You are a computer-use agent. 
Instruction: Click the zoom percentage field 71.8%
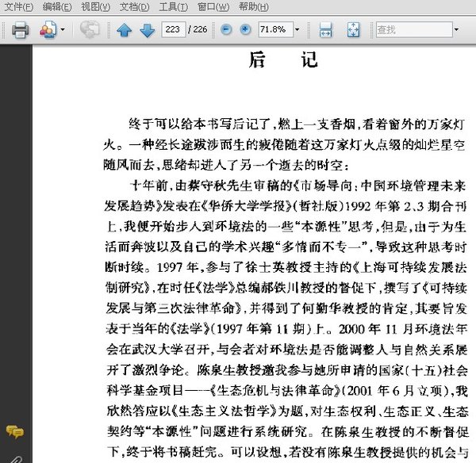click(275, 29)
